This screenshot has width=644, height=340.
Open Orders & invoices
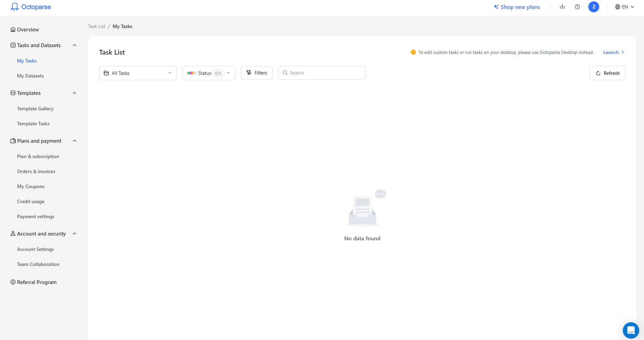tap(36, 171)
